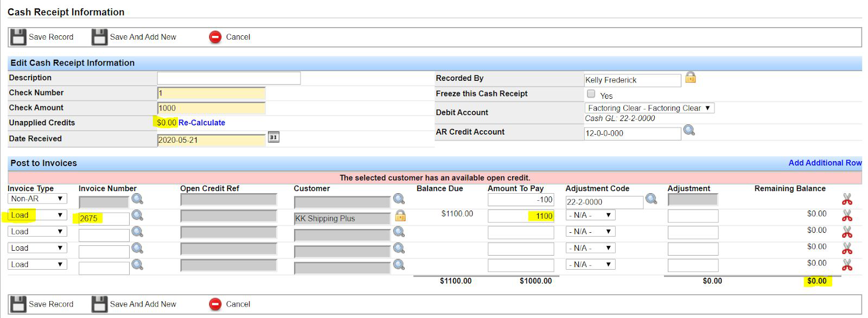Click the top red Cancel icon

(215, 37)
